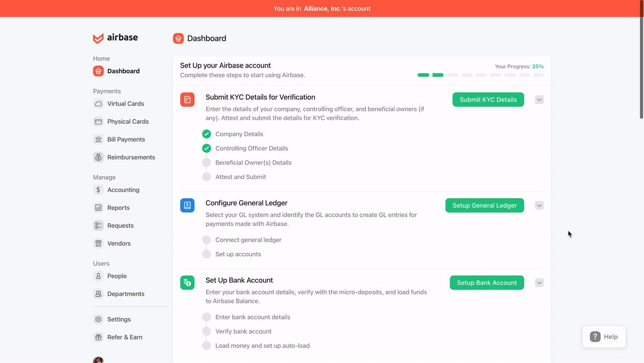Click the Company Details green checkmark

(x=207, y=134)
